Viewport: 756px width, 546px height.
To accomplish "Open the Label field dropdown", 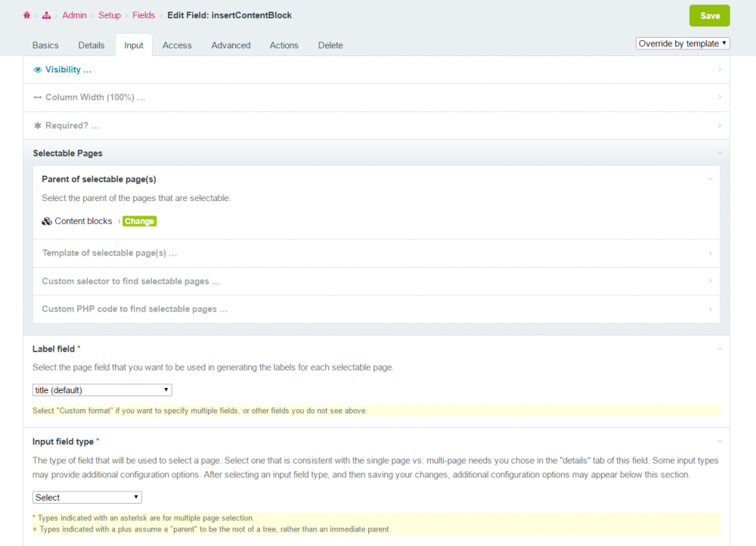I will [x=102, y=390].
